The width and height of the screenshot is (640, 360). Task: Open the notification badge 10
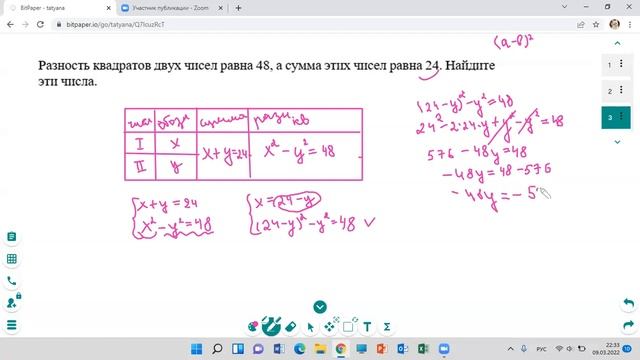pyautogui.click(x=627, y=349)
